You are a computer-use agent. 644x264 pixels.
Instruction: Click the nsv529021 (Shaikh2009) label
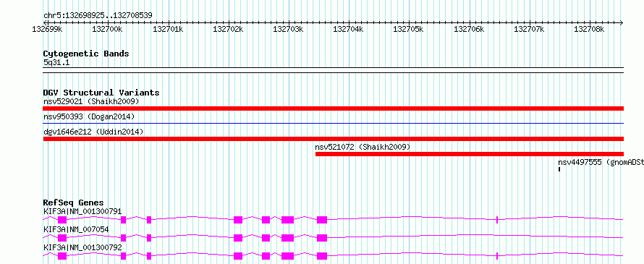click(91, 101)
